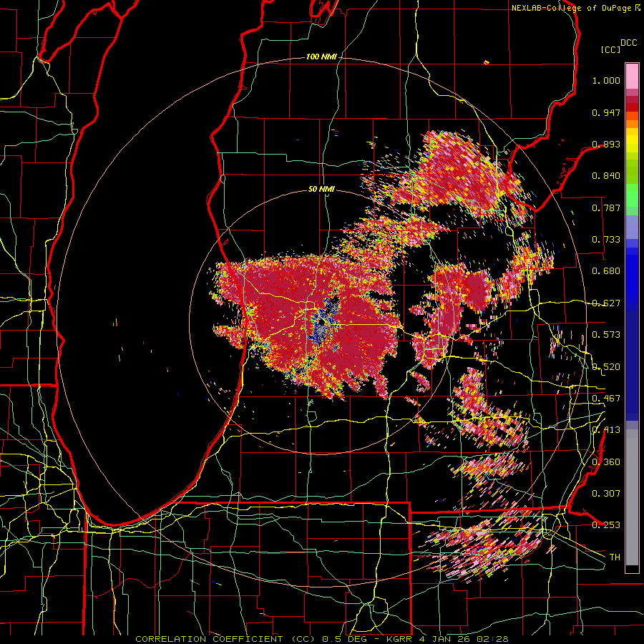Screen dimensions: 644x644
Task: Click the 0.840 scale value
Action: [606, 176]
